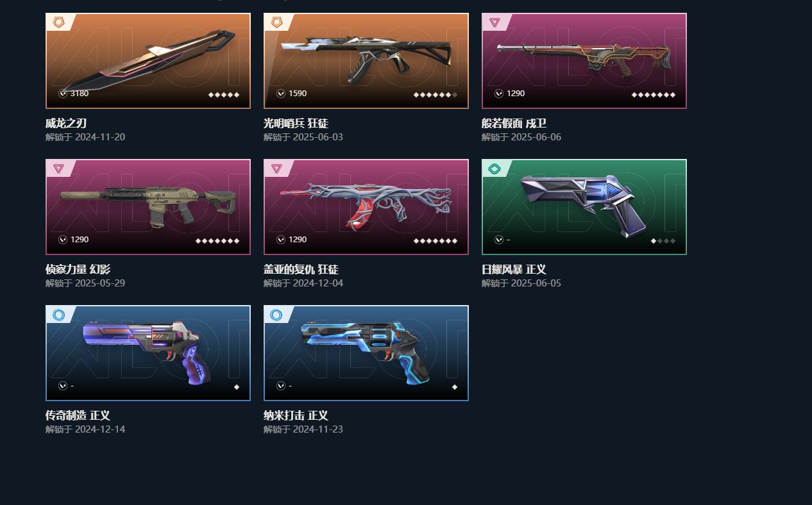The height and width of the screenshot is (505, 812).
Task: Open the 威龙之刃 knife skin thumbnail
Action: pyautogui.click(x=148, y=61)
